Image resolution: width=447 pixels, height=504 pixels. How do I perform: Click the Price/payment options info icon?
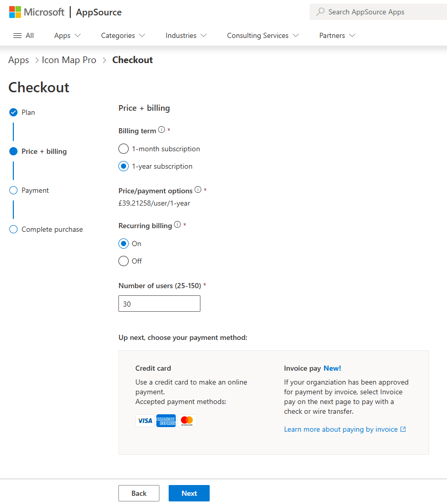198,190
